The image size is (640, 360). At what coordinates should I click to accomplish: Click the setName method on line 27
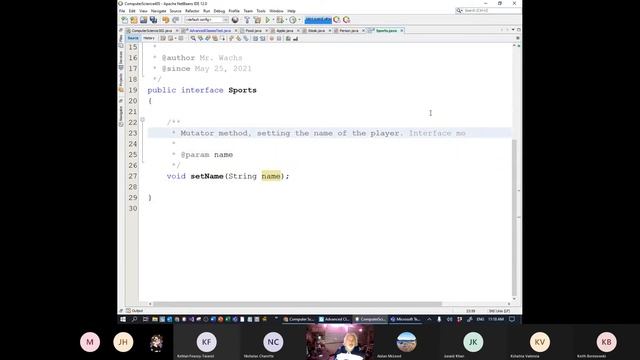pyautogui.click(x=207, y=176)
